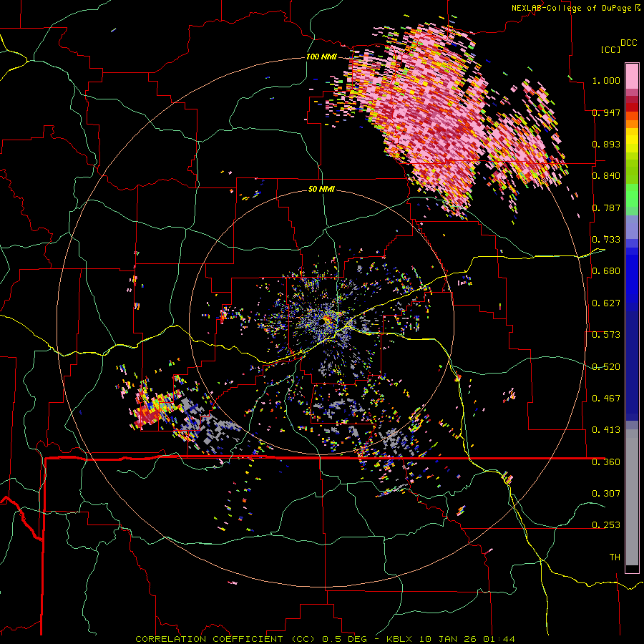644x644 pixels.
Task: Click the 0.467 scale label
Action: click(606, 399)
